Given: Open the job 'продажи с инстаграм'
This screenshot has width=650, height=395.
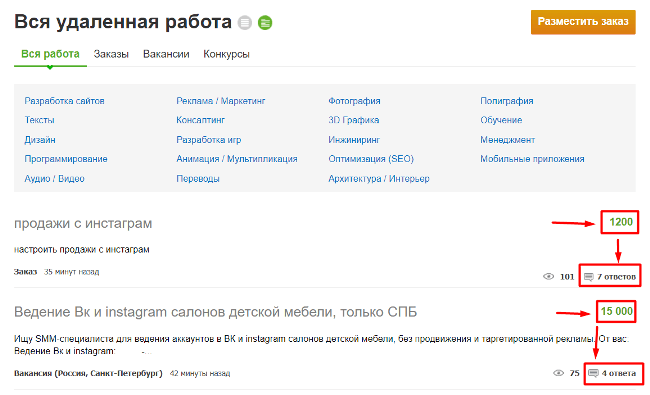Looking at the screenshot, I should 83,223.
